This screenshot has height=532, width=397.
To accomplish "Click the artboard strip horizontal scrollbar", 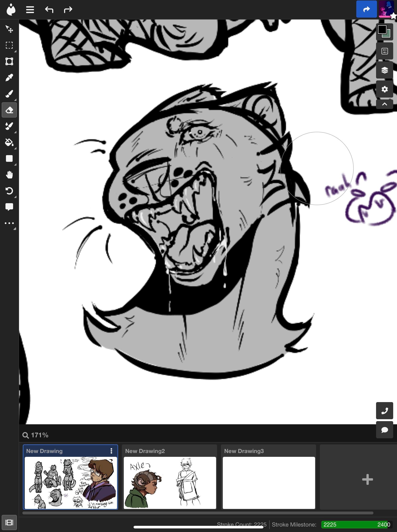I will pyautogui.click(x=198, y=513).
